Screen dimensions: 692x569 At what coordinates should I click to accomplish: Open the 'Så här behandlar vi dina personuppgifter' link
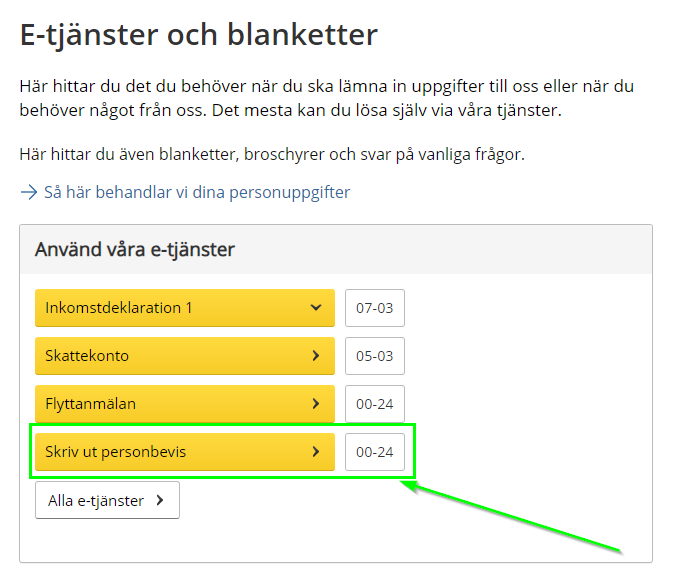point(196,192)
